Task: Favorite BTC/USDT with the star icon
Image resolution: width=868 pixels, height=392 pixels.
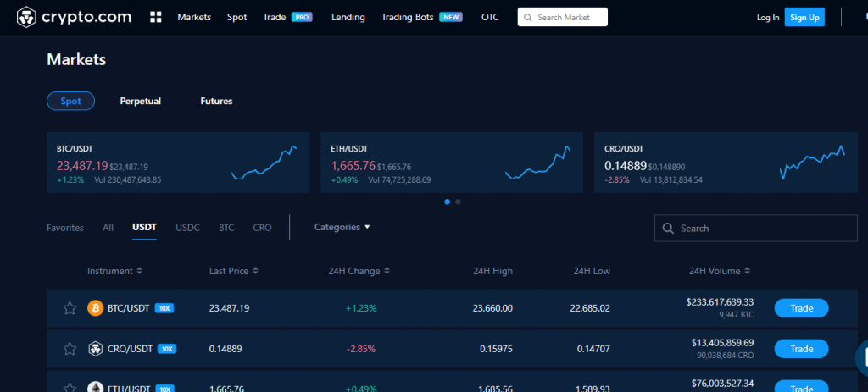Action: click(x=70, y=308)
